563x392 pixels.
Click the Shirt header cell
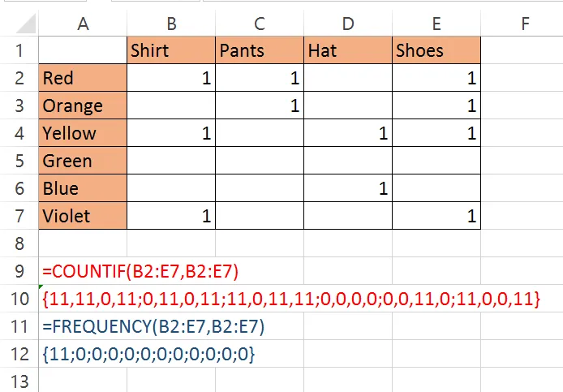pyautogui.click(x=171, y=50)
